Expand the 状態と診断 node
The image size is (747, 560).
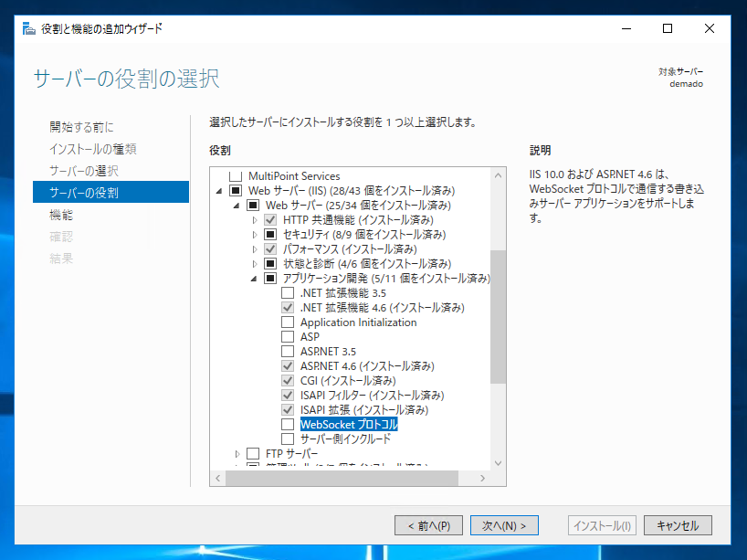(255, 264)
